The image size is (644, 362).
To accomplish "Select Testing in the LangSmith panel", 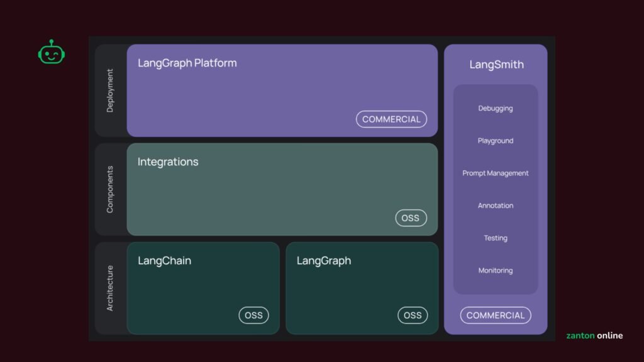I will [496, 238].
